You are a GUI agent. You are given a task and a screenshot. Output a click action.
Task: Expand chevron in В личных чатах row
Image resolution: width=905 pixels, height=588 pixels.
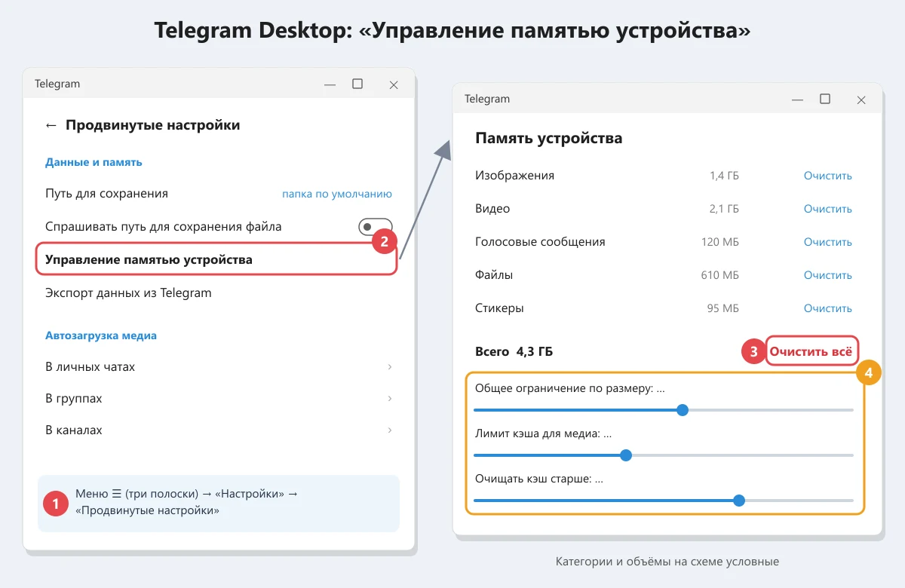[x=390, y=367]
